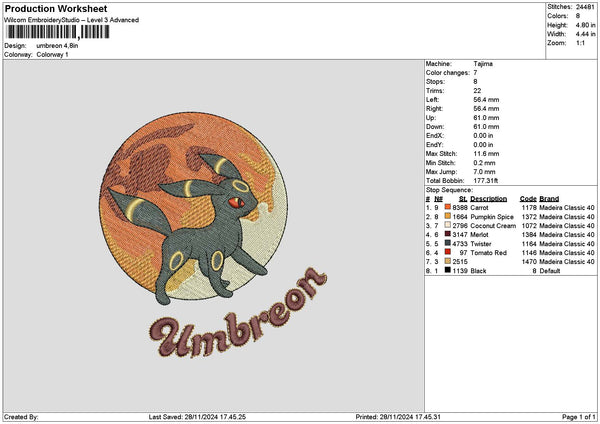Click the 'Page 1 of 1' indicator

pos(579,417)
